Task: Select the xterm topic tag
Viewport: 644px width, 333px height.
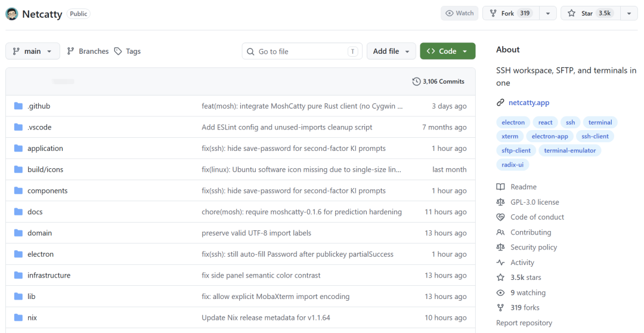Action: click(x=510, y=137)
